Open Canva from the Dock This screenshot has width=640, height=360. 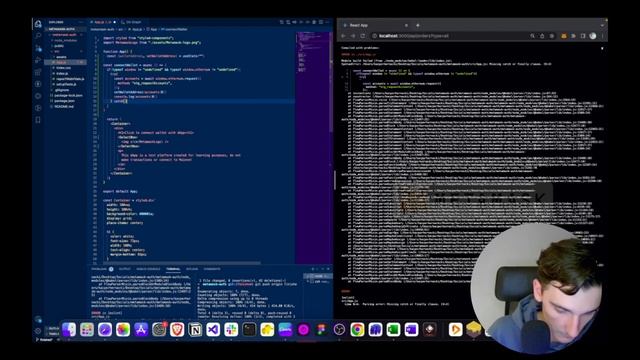tap(285, 329)
